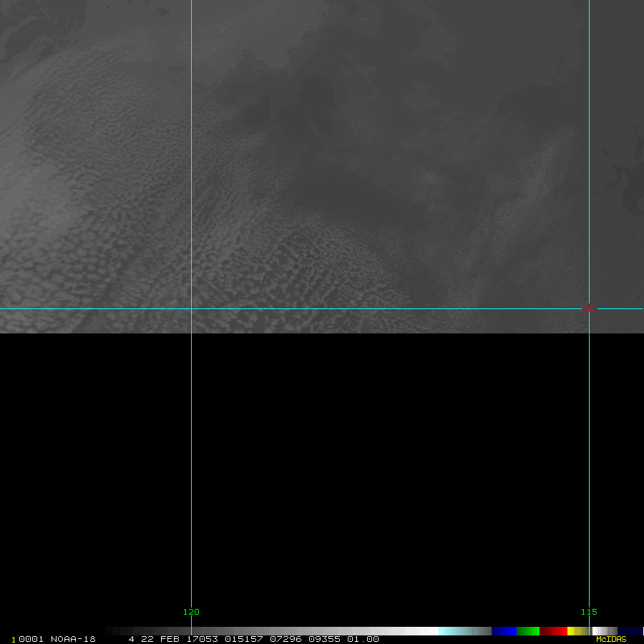644x644 pixels.
Task: Pick the dark navy segment at color bar end
Action: coord(630,631)
